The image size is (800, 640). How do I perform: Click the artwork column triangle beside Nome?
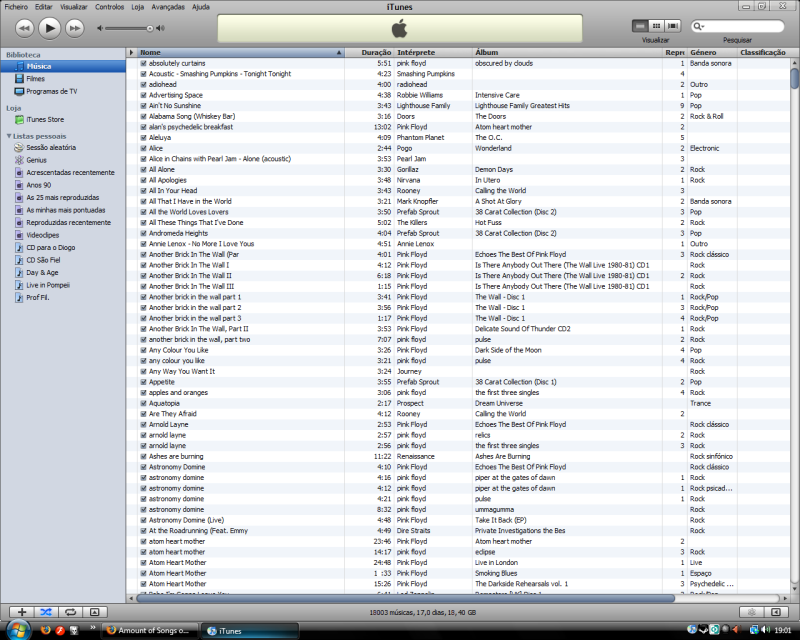132,52
